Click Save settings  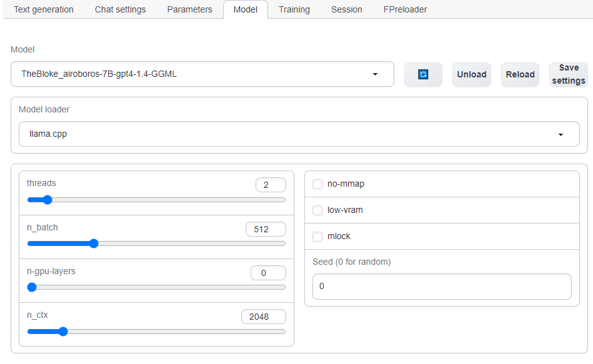pos(568,74)
